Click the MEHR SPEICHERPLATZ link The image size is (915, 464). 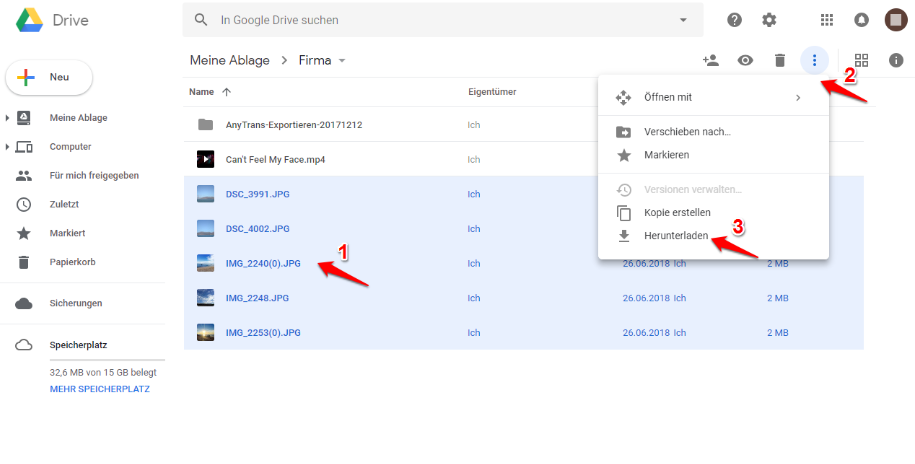[100, 388]
